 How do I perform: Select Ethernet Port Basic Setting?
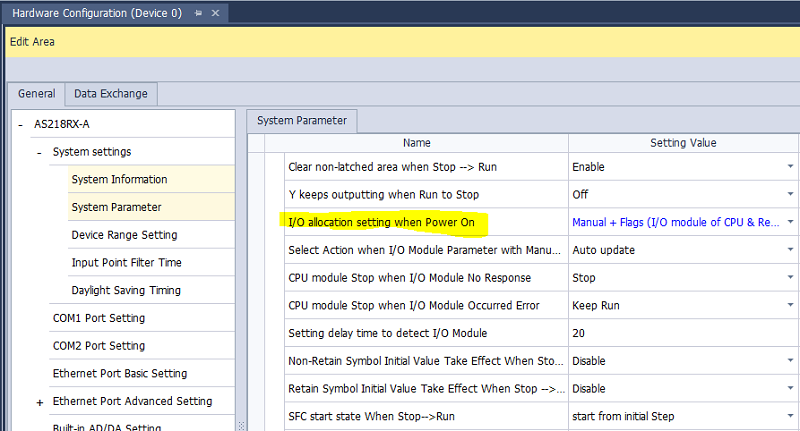[x=119, y=374]
